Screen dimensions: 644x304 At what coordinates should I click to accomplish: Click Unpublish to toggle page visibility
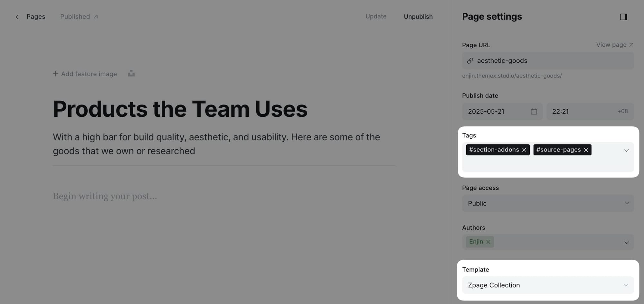click(418, 16)
